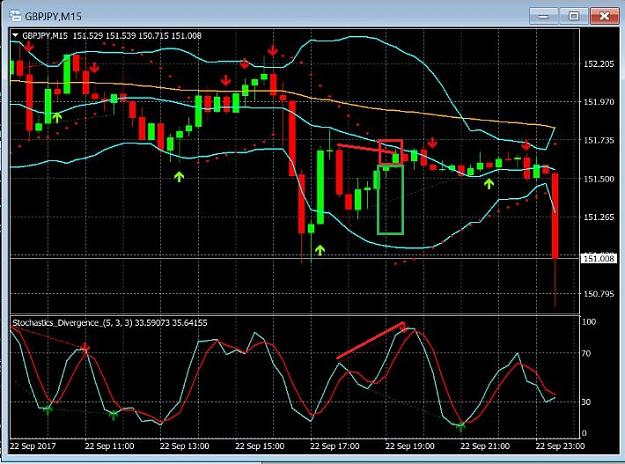Click the stochastic scale value 0

[584, 434]
